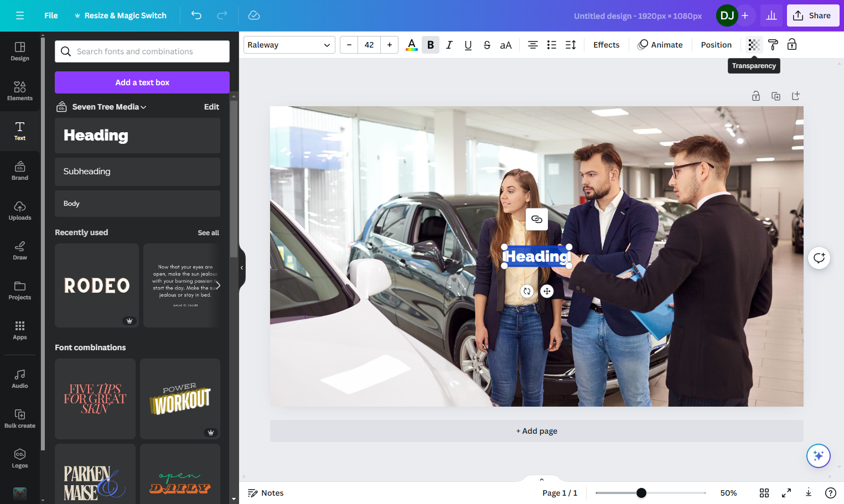This screenshot has height=504, width=844.
Task: Expand the page list chevron
Action: click(542, 480)
